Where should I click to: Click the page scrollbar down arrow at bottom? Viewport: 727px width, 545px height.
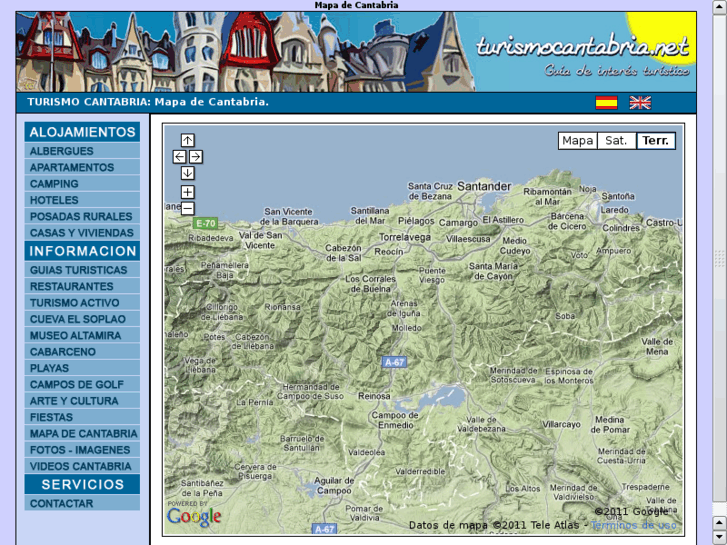[x=719, y=537]
